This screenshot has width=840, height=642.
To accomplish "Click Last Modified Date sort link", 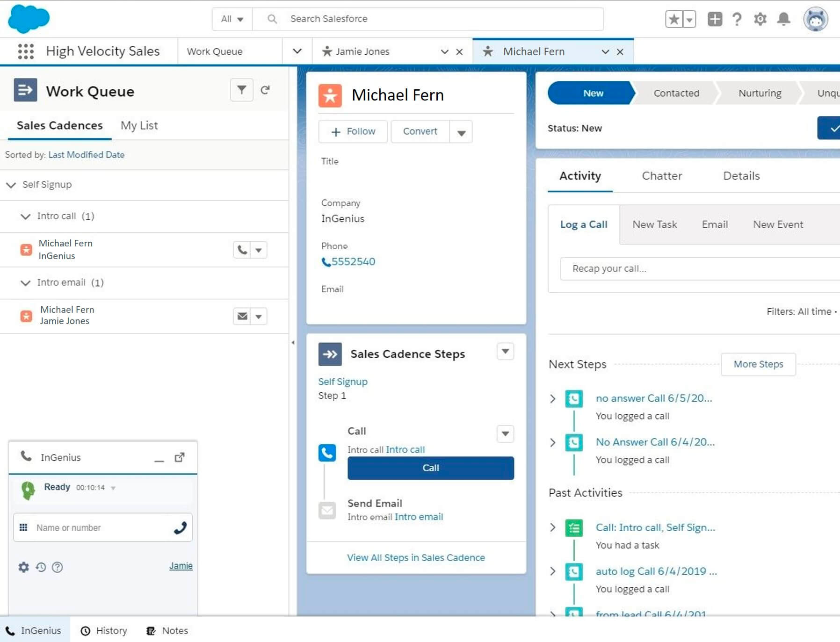I will click(x=86, y=155).
